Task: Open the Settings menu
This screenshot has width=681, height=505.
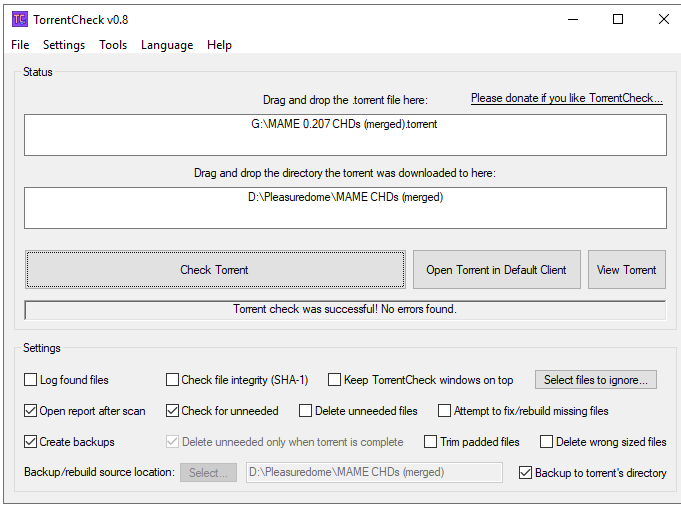Action: point(64,45)
